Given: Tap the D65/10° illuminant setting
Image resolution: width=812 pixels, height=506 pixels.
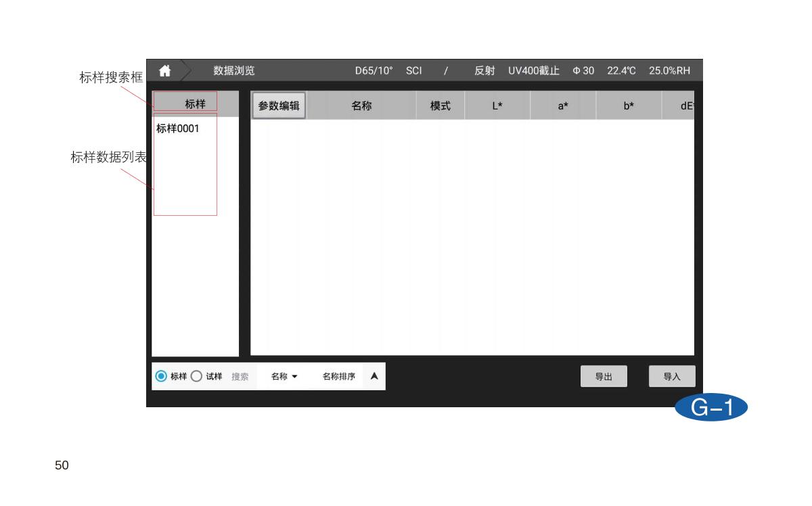Looking at the screenshot, I should 374,71.
